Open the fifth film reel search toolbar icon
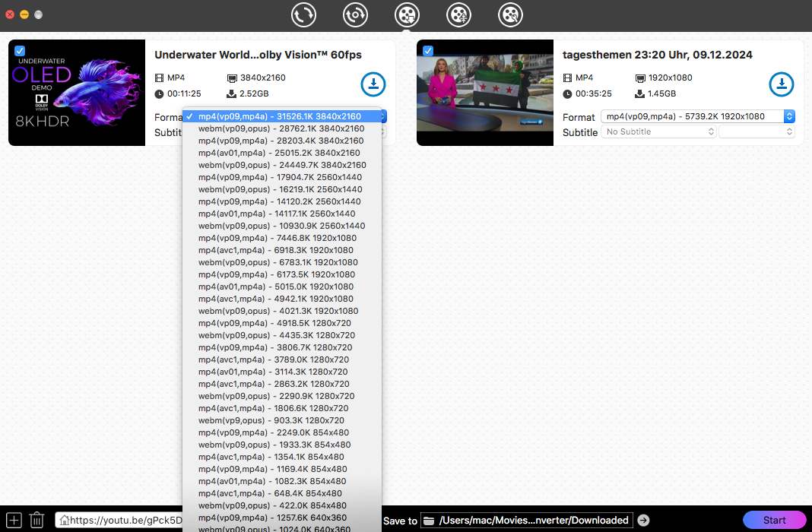 click(x=511, y=15)
